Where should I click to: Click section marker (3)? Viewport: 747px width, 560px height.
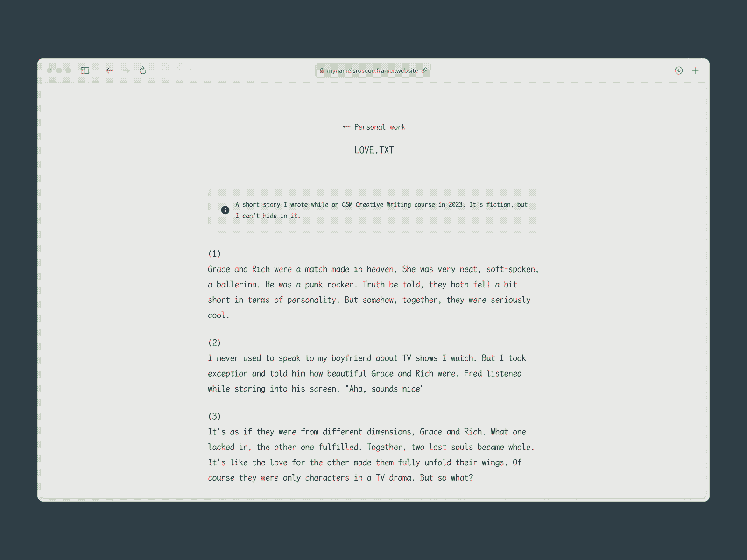[x=214, y=416]
